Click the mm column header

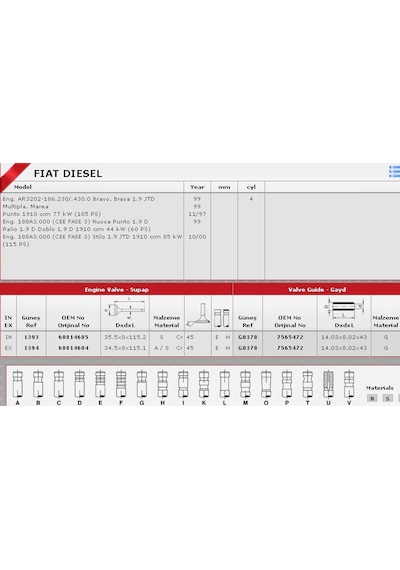click(x=224, y=187)
